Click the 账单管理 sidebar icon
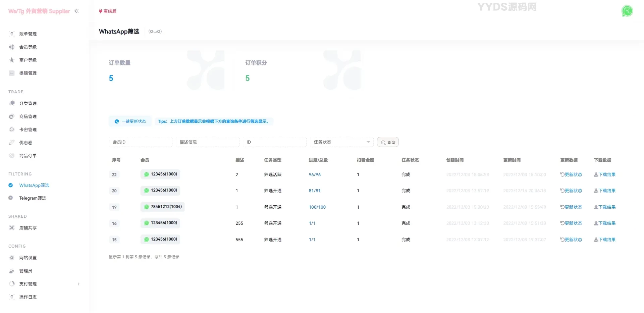The height and width of the screenshot is (313, 644). click(12, 34)
